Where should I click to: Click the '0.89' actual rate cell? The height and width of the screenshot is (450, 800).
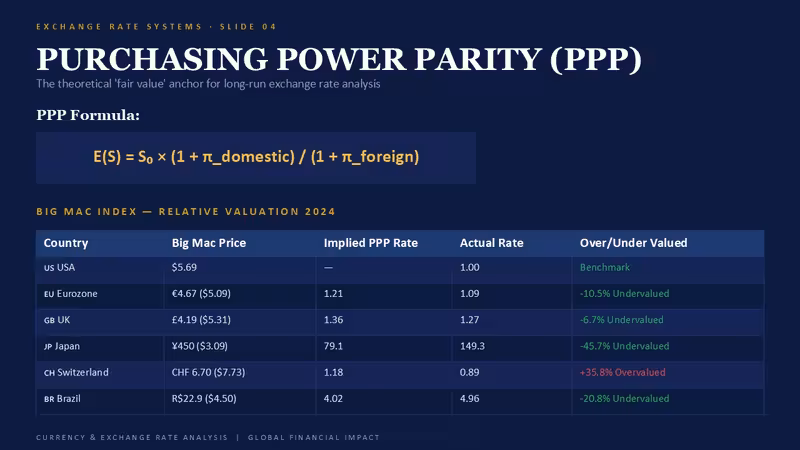coord(469,372)
